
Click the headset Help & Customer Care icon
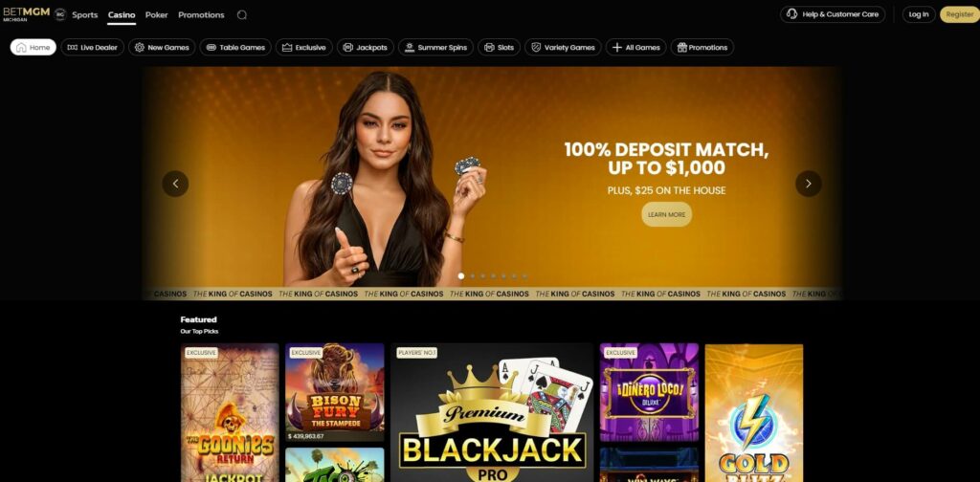pyautogui.click(x=791, y=14)
